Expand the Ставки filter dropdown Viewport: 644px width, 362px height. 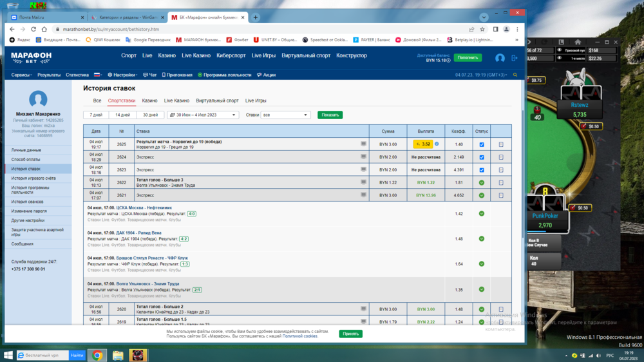click(286, 115)
